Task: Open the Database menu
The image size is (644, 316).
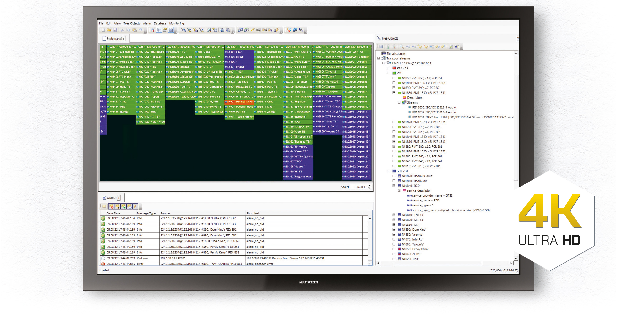Action: coord(160,23)
